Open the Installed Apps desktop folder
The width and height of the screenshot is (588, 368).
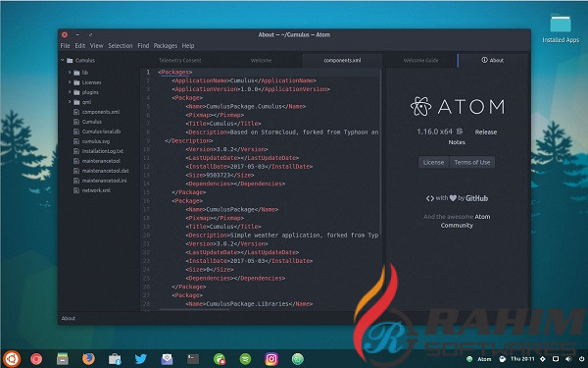[x=561, y=28]
